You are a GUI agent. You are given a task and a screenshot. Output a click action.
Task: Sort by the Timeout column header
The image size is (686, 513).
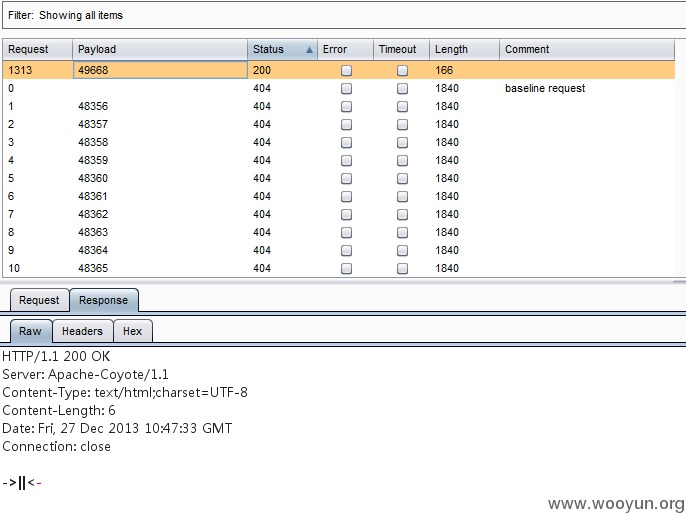click(401, 49)
